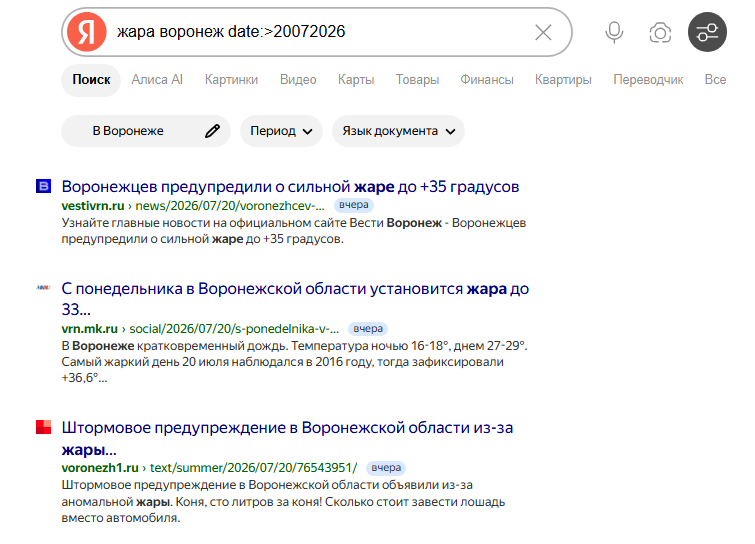Open the Видео tab

298,80
